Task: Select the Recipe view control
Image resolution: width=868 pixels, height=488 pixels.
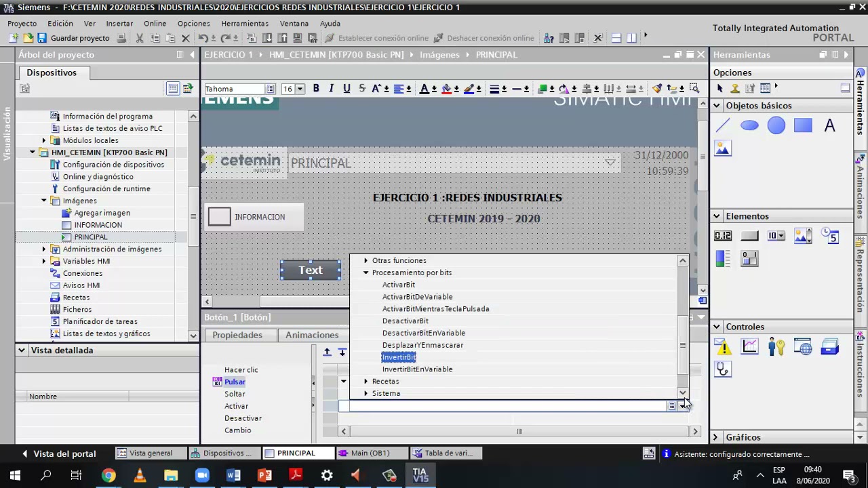Action: click(829, 346)
